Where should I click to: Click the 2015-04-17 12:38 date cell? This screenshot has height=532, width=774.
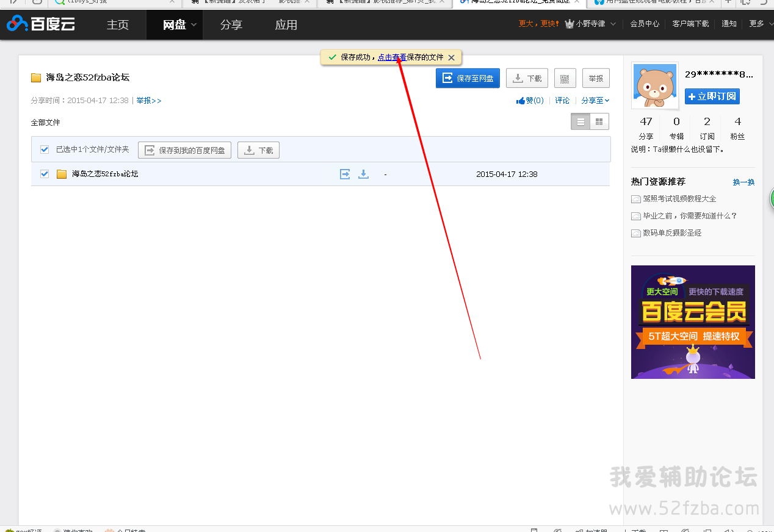(x=507, y=174)
